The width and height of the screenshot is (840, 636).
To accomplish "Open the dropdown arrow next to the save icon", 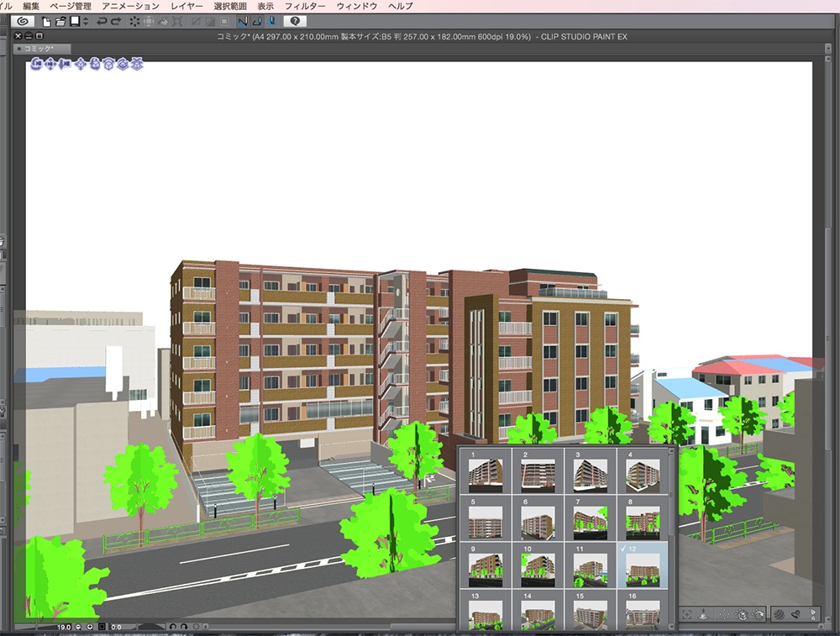I will (x=84, y=23).
